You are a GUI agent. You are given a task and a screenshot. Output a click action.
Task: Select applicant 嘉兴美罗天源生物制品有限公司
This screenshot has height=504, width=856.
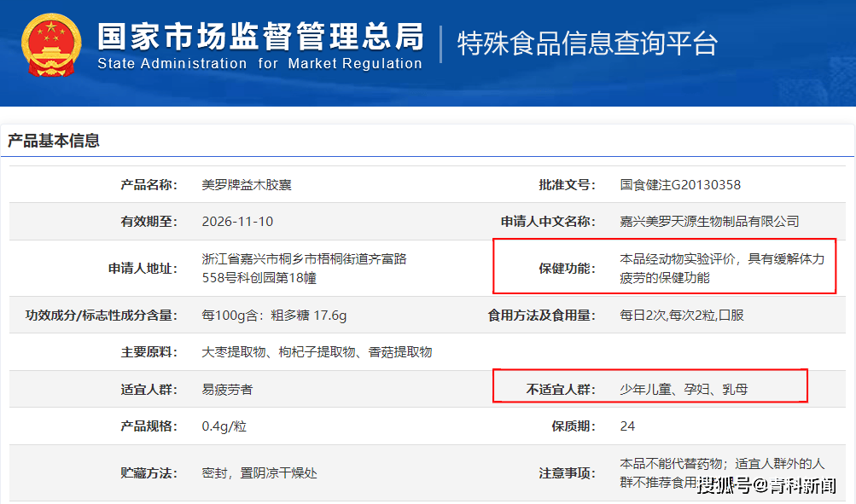point(710,222)
